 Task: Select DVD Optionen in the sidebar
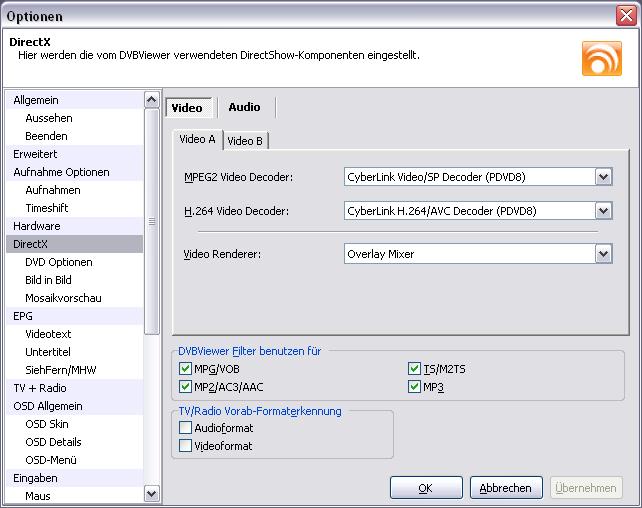(x=58, y=262)
